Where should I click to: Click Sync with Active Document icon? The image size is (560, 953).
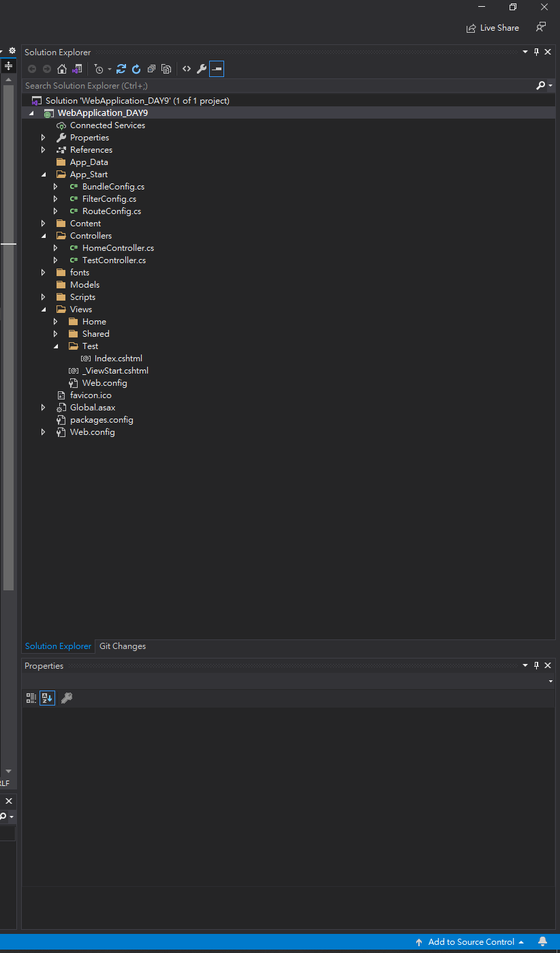coord(121,69)
